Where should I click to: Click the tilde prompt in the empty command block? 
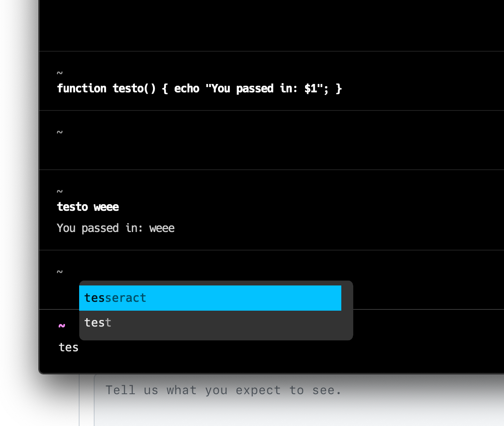(x=59, y=132)
